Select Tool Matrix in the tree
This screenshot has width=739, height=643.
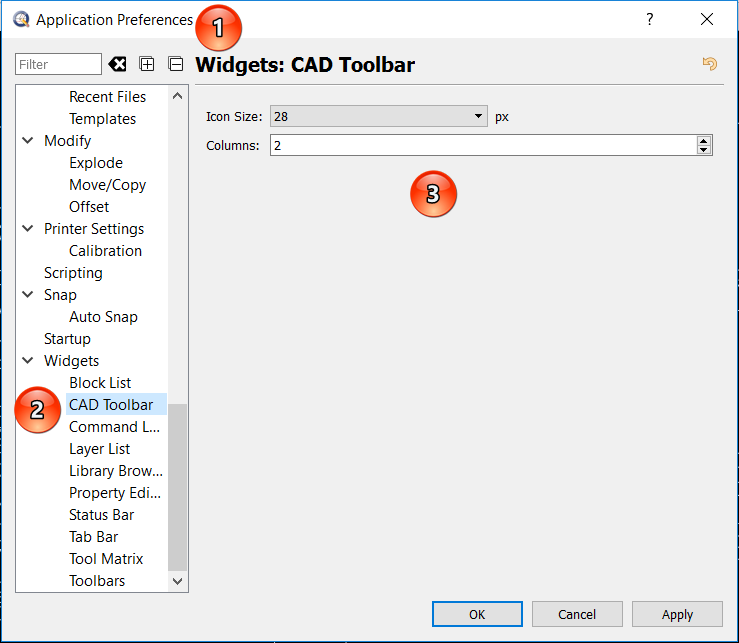(106, 559)
